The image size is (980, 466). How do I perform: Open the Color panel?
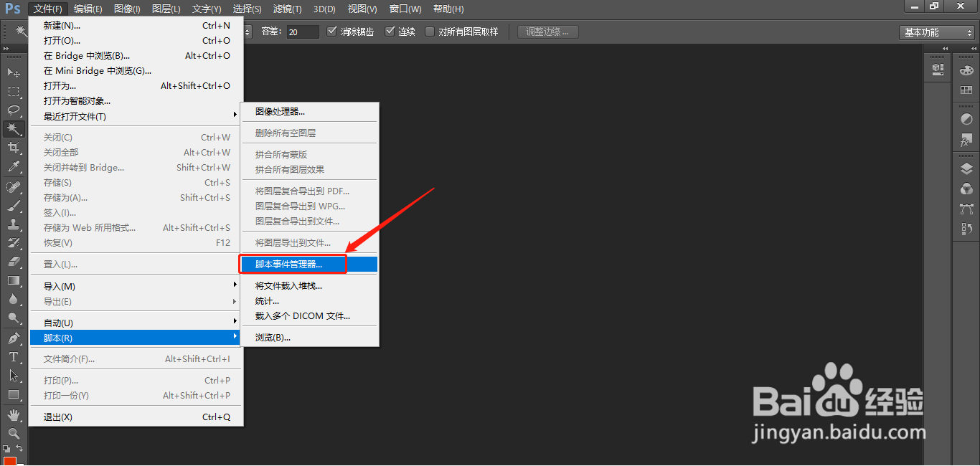click(967, 70)
